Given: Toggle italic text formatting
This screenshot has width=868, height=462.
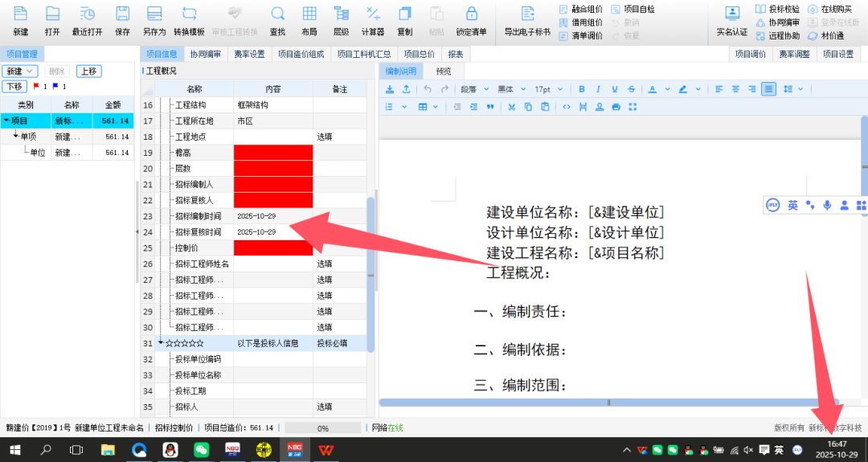Looking at the screenshot, I should pos(598,89).
